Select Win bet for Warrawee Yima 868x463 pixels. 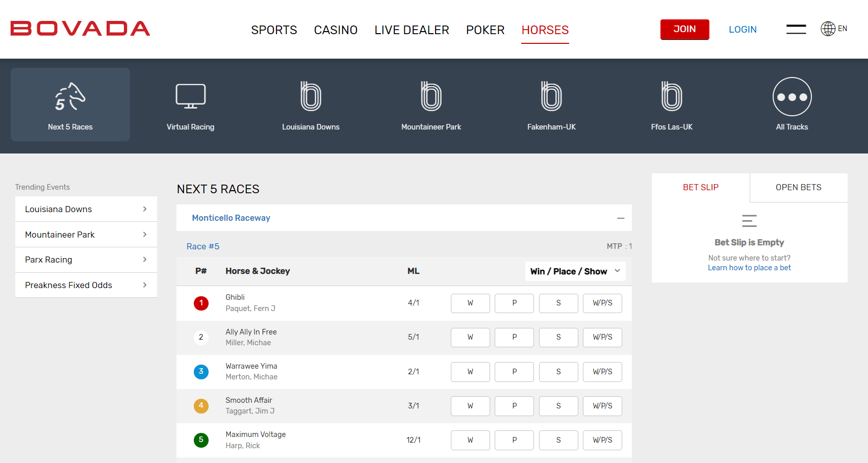pos(470,372)
